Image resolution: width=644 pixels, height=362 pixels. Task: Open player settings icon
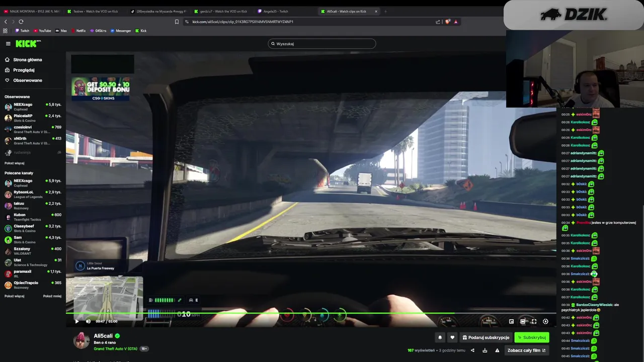point(545,321)
